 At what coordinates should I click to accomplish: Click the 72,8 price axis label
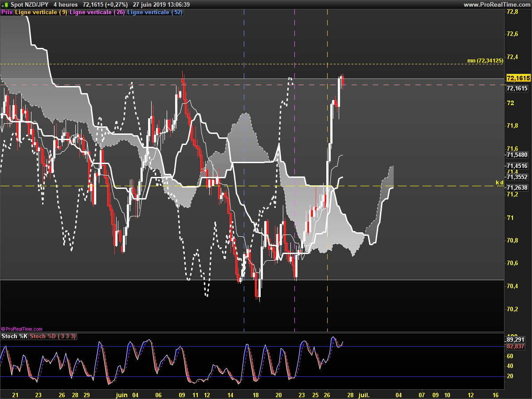click(x=512, y=12)
